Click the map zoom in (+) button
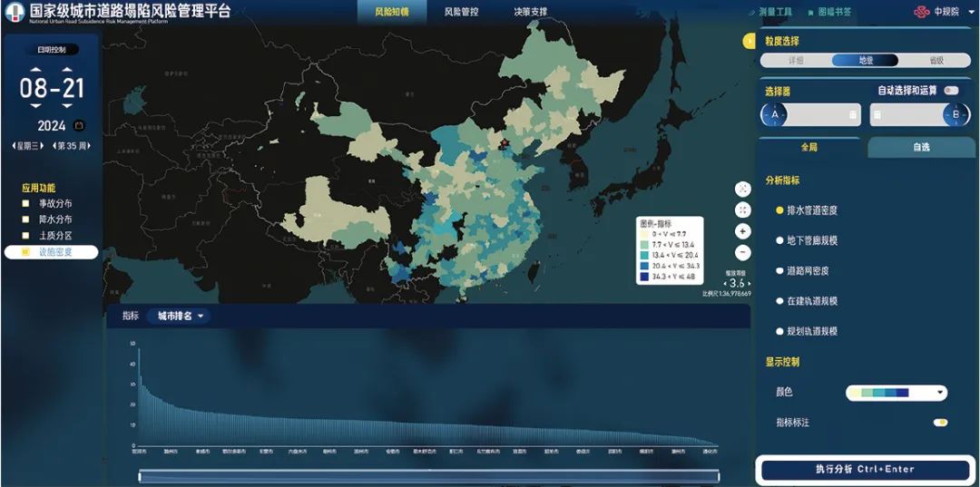Screen dimensions: 980x487 click(743, 231)
